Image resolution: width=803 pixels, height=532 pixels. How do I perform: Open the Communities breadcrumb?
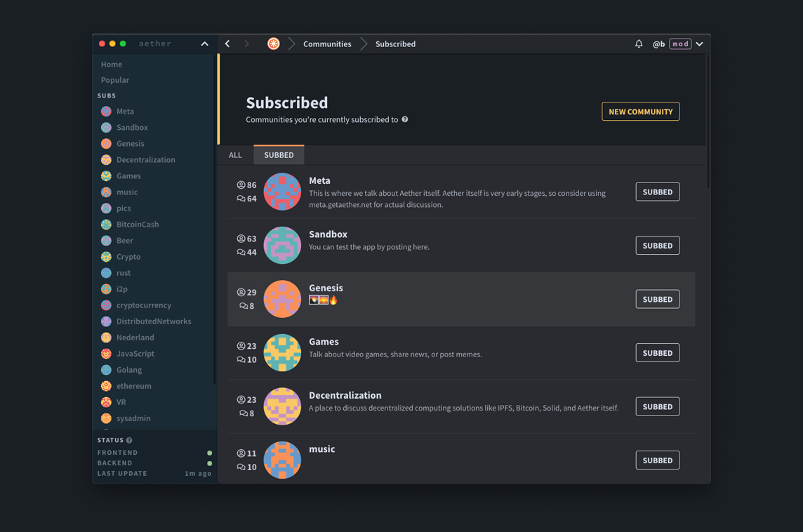click(x=327, y=44)
